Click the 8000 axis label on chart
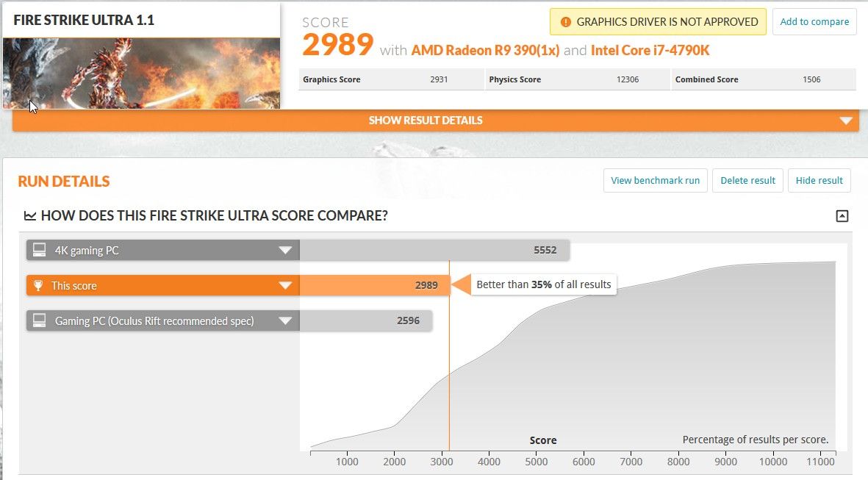868x480 pixels. (x=678, y=462)
